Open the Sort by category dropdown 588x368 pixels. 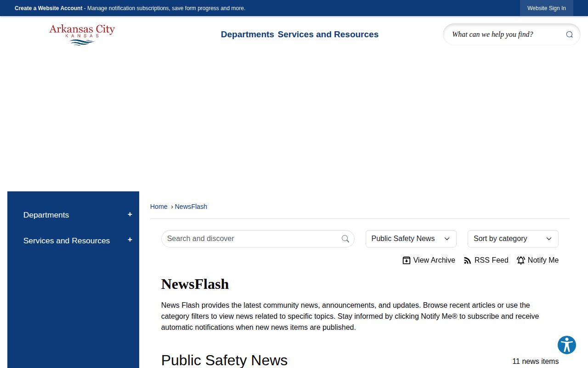coord(513,239)
